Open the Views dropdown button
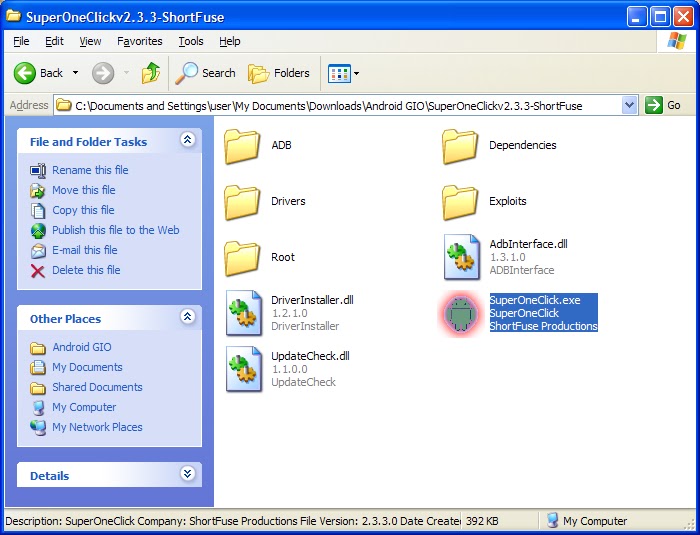 tap(343, 73)
